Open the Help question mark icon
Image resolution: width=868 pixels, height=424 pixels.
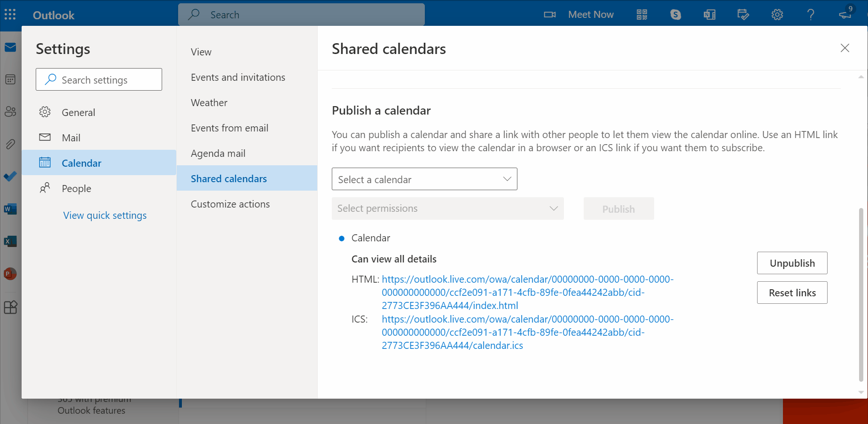[x=811, y=15]
